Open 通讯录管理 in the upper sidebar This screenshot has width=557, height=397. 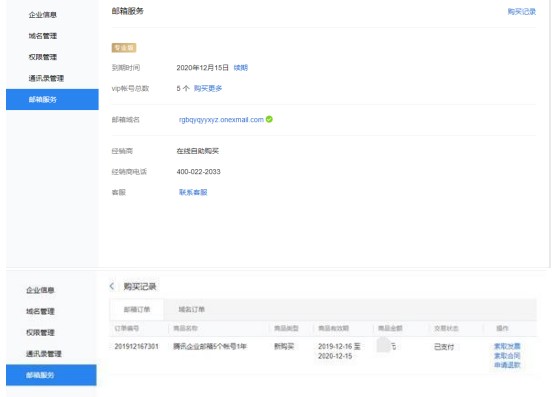pyautogui.click(x=46, y=78)
